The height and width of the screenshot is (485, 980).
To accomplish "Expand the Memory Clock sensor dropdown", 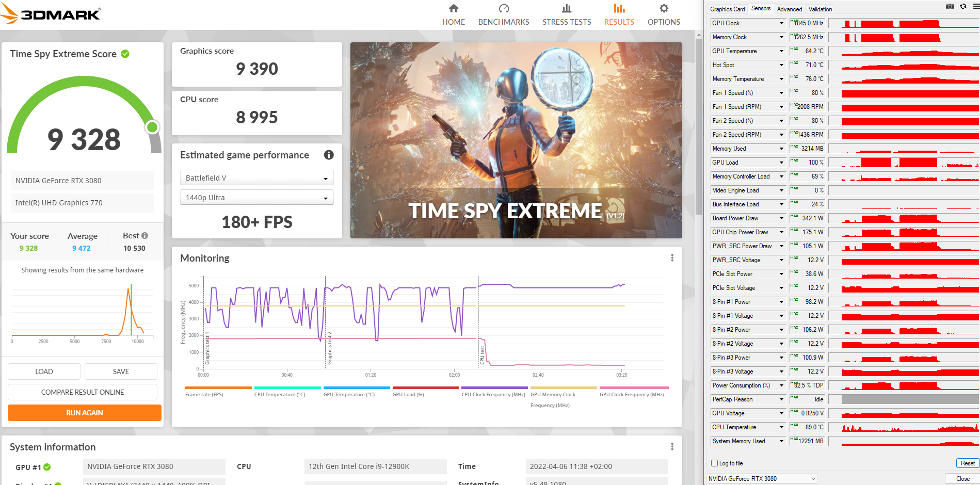I will tap(781, 37).
